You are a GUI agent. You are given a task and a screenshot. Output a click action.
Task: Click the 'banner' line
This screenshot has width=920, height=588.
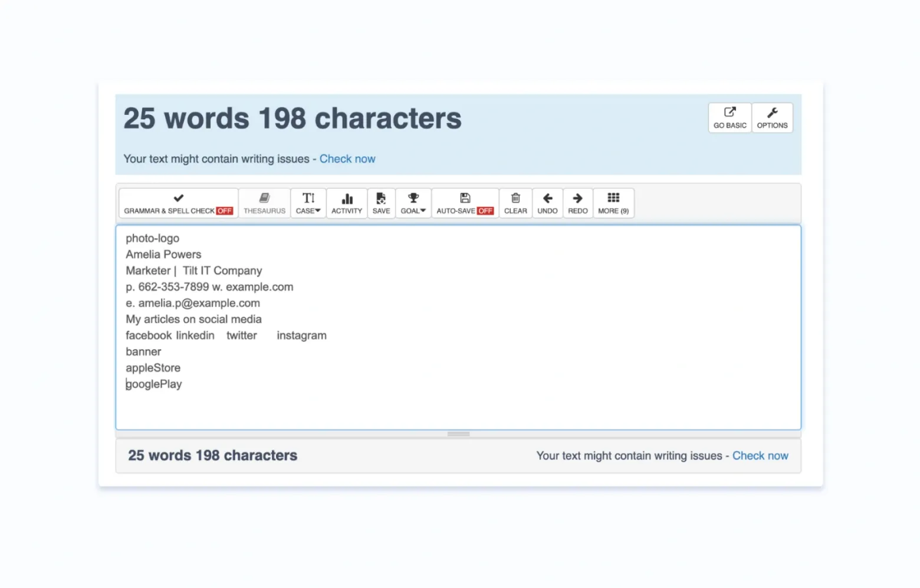click(143, 352)
